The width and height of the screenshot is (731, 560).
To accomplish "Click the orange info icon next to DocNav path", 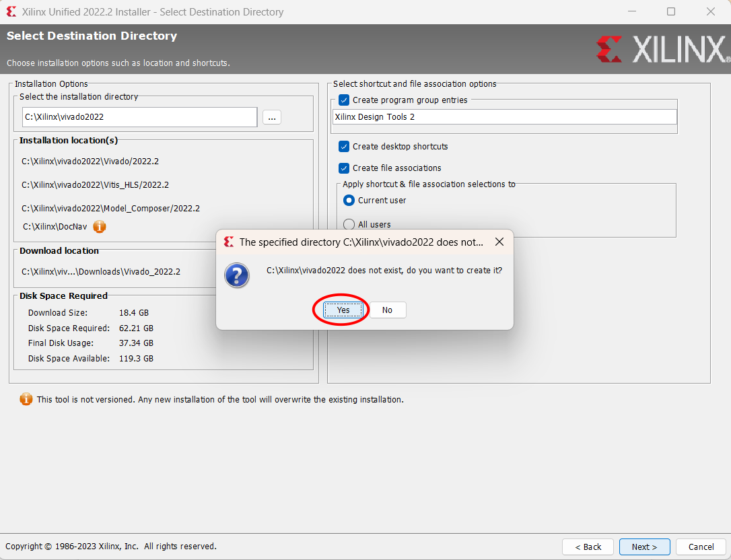I will point(99,227).
